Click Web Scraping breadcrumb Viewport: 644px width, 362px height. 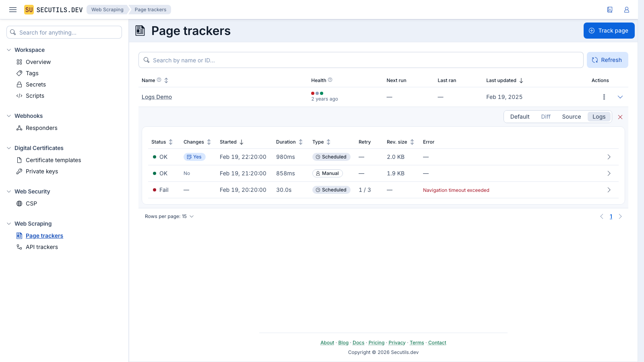click(x=107, y=10)
